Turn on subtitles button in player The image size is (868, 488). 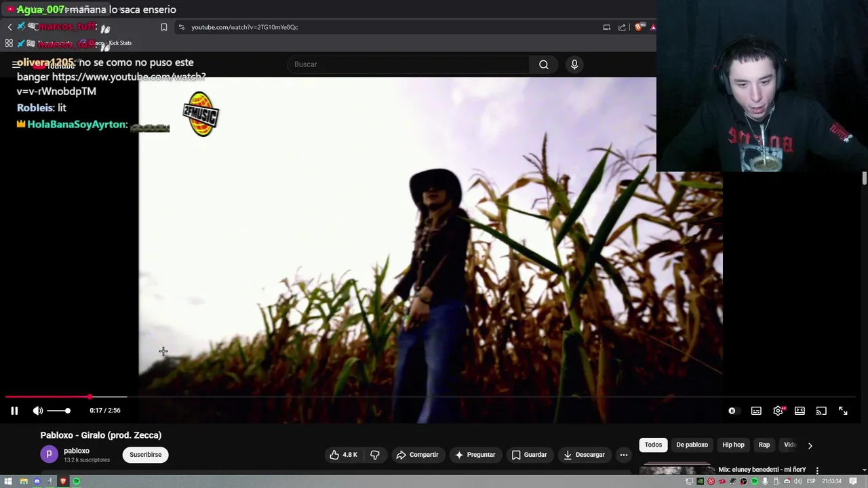click(756, 411)
